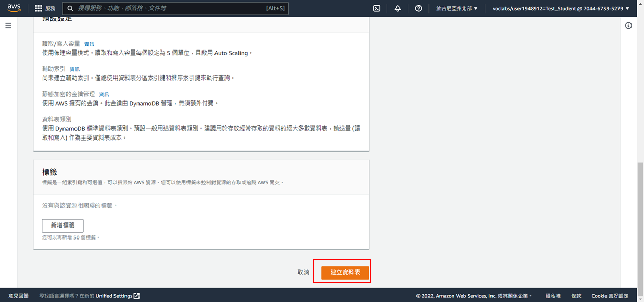644x302 pixels.
Task: Open 資訊 link beside 靜態加密的金鑰管理
Action: pyautogui.click(x=104, y=94)
